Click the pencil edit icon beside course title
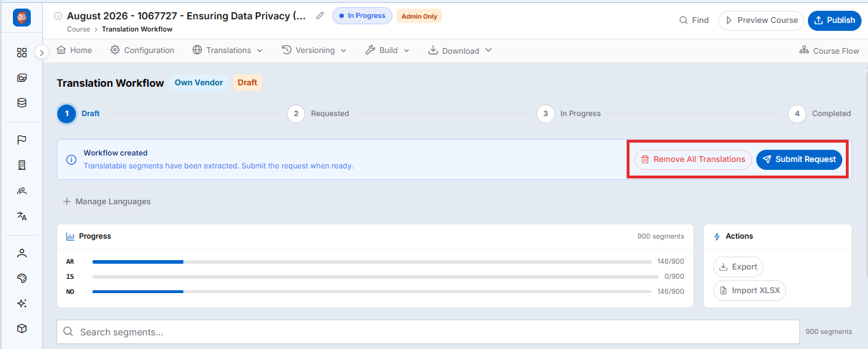 click(x=320, y=15)
